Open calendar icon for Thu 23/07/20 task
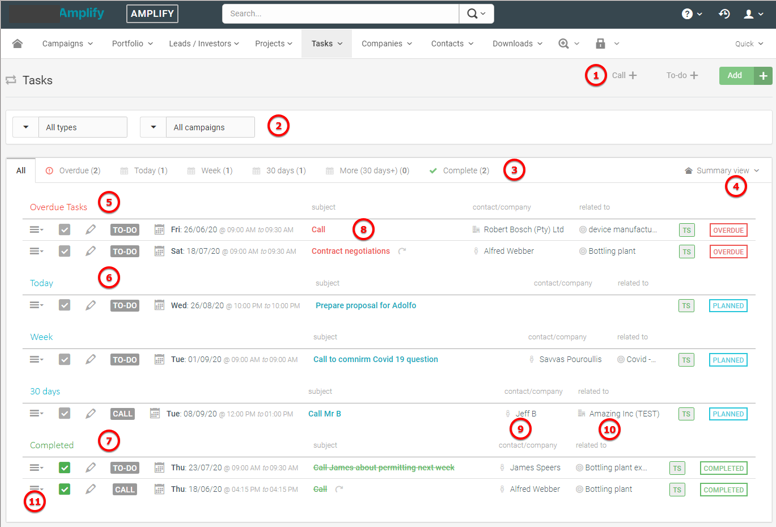This screenshot has height=527, width=776. (159, 467)
